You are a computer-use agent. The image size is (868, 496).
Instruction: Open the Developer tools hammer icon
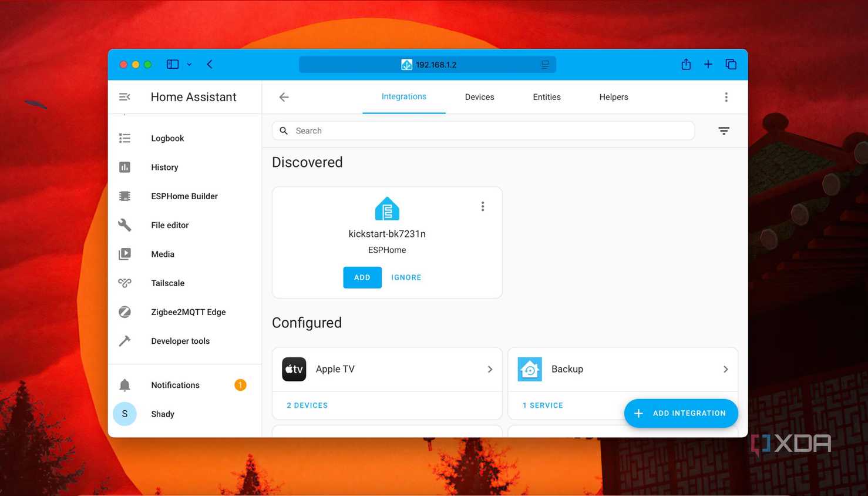tap(125, 341)
